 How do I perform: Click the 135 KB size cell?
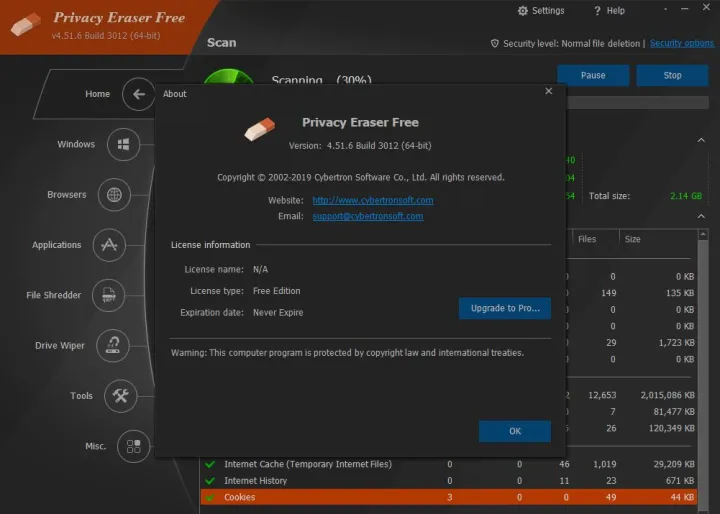coord(680,293)
